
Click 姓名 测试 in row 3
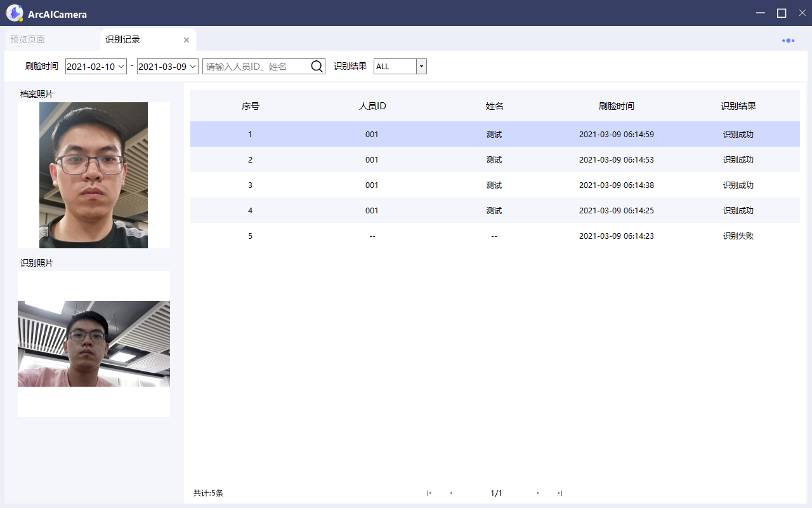tap(494, 185)
